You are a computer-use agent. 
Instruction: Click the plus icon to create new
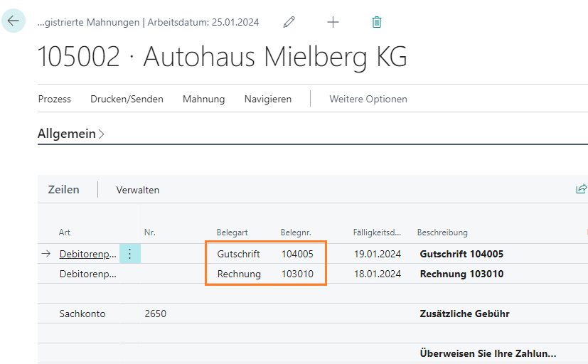click(333, 22)
